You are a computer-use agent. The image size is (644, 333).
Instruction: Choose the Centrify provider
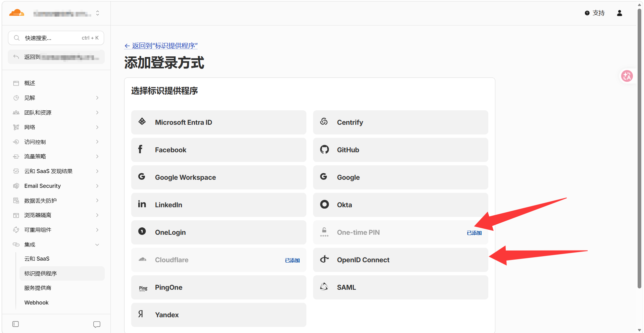[x=401, y=122]
